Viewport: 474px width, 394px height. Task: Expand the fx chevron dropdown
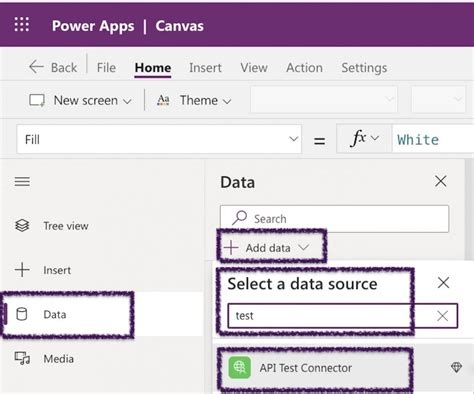tap(375, 138)
